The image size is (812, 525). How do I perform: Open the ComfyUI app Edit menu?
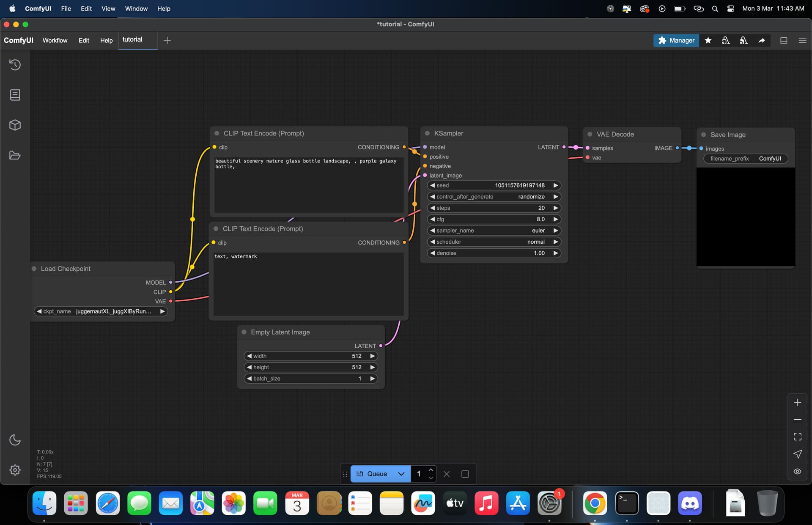click(84, 40)
